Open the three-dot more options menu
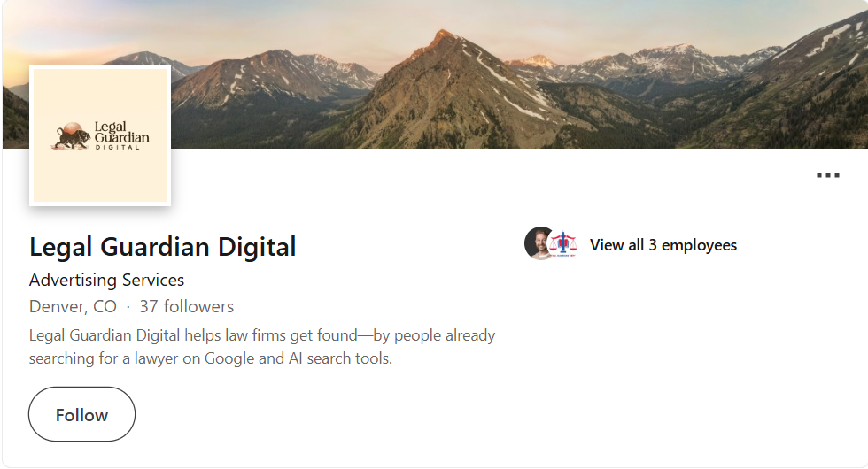Viewport: 868px width, 469px height. (828, 175)
